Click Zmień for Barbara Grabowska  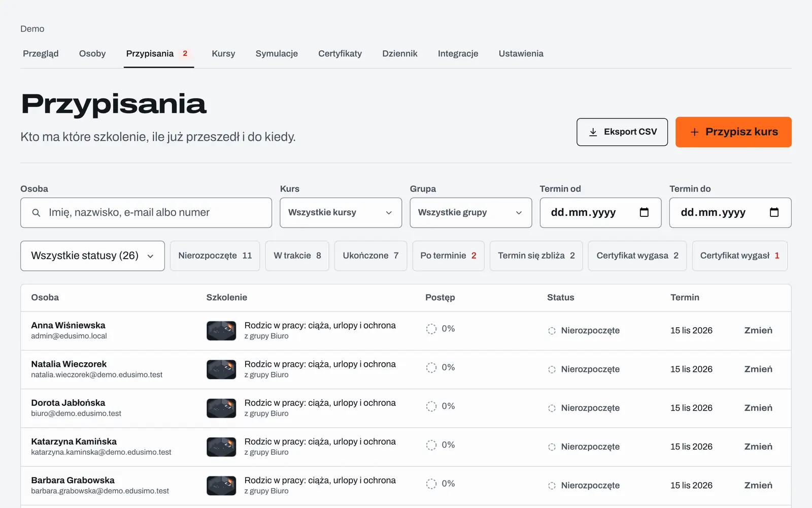point(758,485)
